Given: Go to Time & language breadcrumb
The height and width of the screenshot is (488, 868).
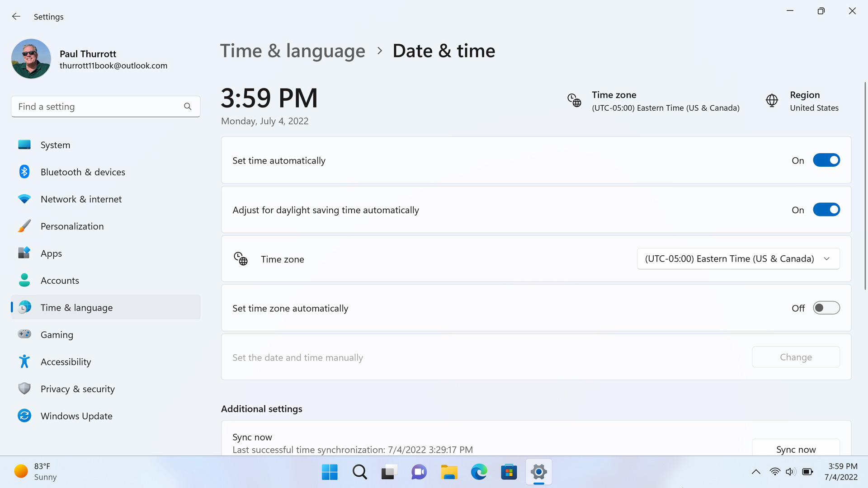Looking at the screenshot, I should point(292,51).
